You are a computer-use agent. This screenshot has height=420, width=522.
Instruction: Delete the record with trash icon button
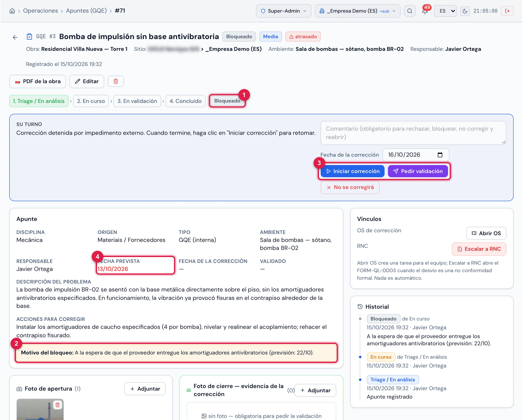(x=116, y=81)
